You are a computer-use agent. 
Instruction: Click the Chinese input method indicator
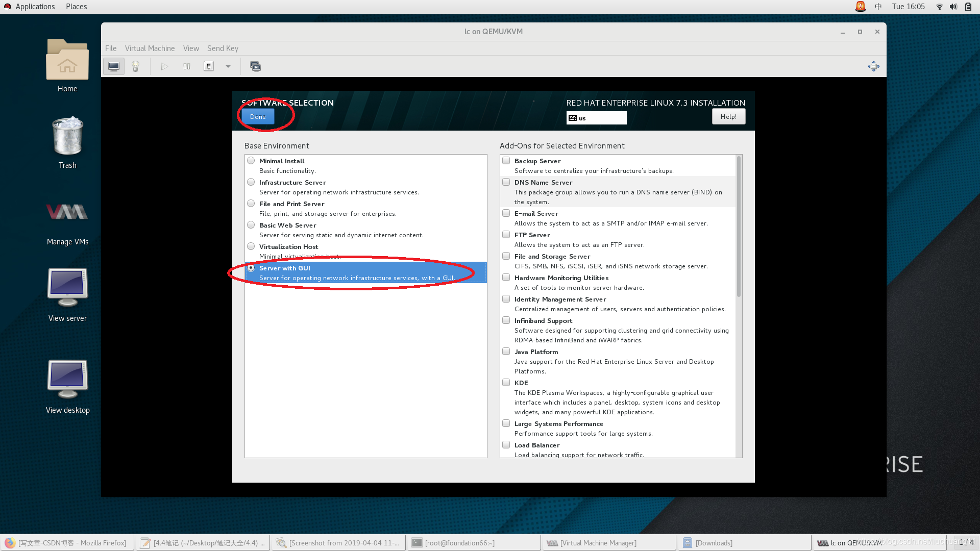[x=878, y=7]
